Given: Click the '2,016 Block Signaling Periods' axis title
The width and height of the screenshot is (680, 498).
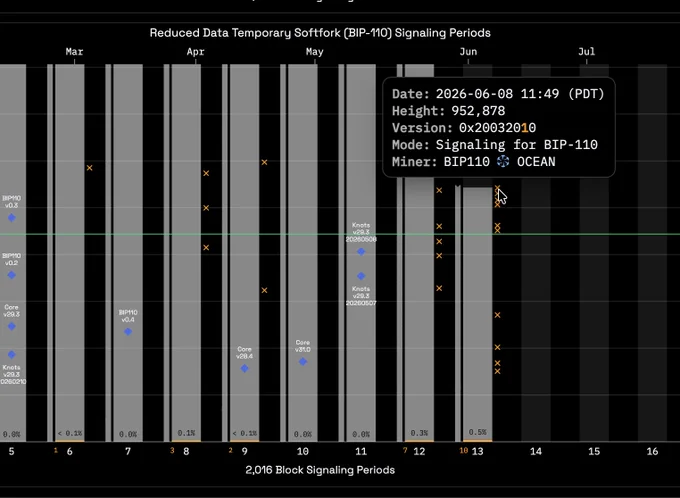Looking at the screenshot, I should (x=320, y=470).
